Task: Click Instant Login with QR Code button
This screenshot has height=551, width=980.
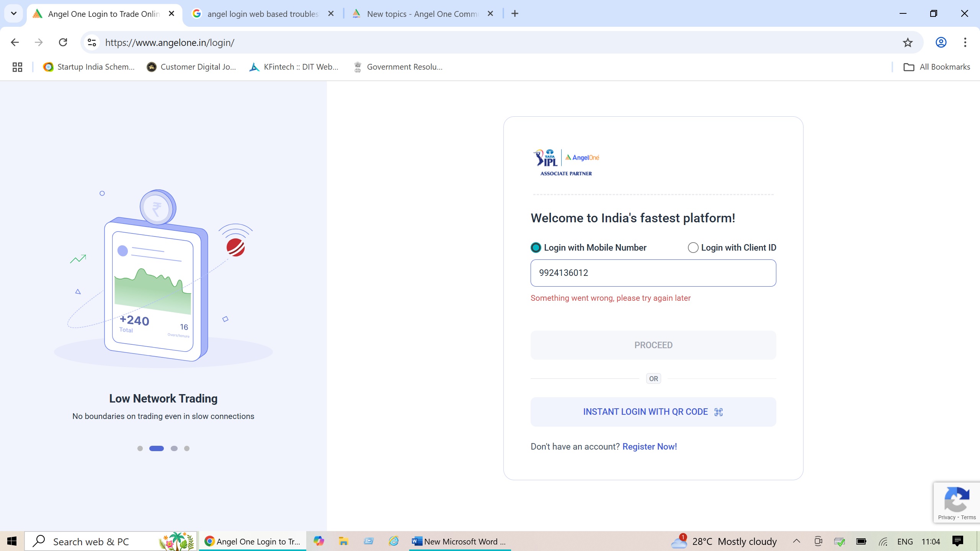Action: click(x=653, y=412)
